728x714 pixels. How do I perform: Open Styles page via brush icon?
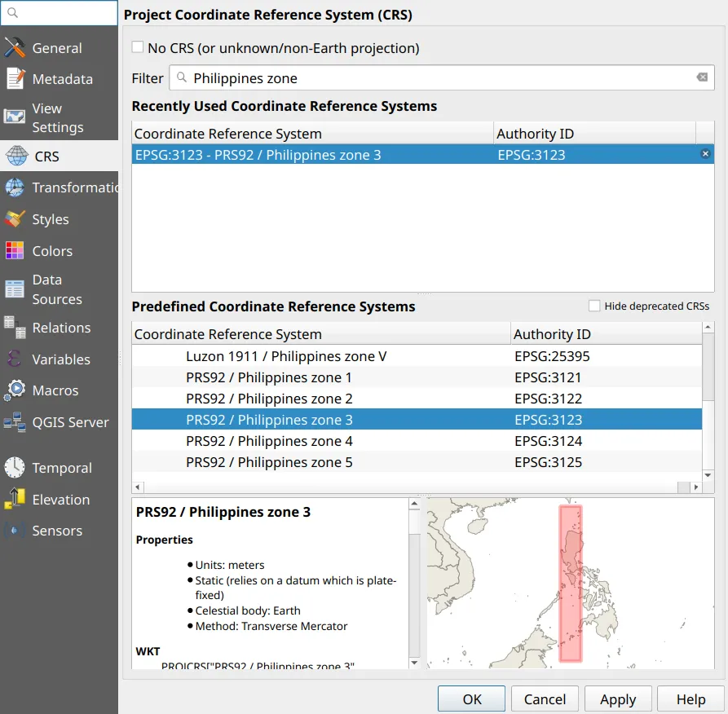pyautogui.click(x=15, y=219)
